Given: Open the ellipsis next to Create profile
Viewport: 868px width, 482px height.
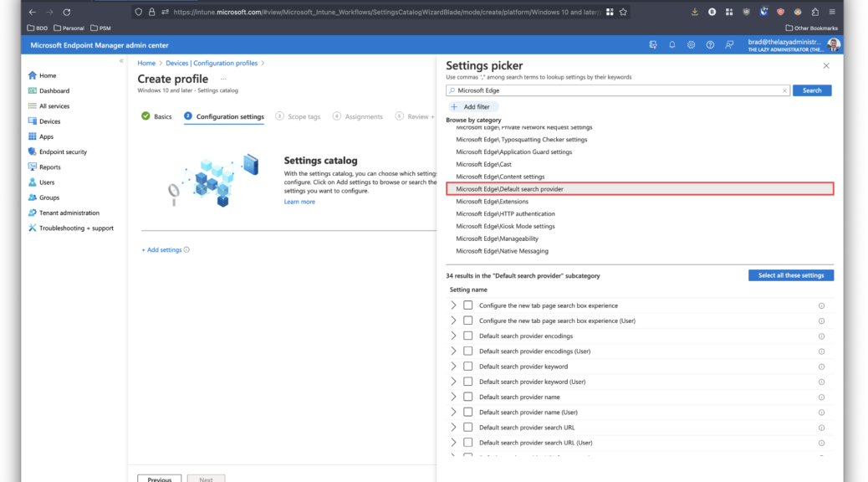Looking at the screenshot, I should tap(223, 79).
